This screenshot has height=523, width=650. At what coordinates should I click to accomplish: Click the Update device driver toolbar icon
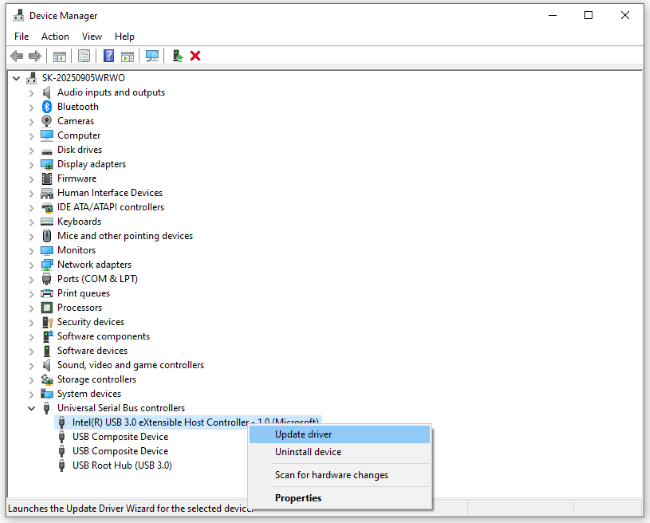click(177, 56)
